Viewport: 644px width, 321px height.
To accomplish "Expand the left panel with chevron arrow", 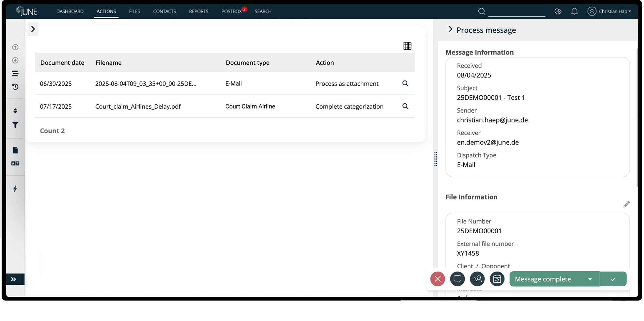I will click(x=33, y=29).
